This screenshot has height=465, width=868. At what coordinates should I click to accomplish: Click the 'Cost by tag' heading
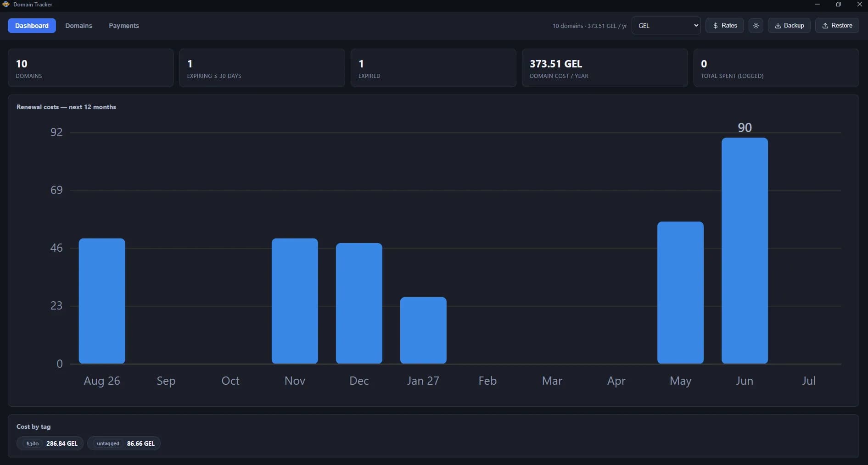click(x=34, y=426)
